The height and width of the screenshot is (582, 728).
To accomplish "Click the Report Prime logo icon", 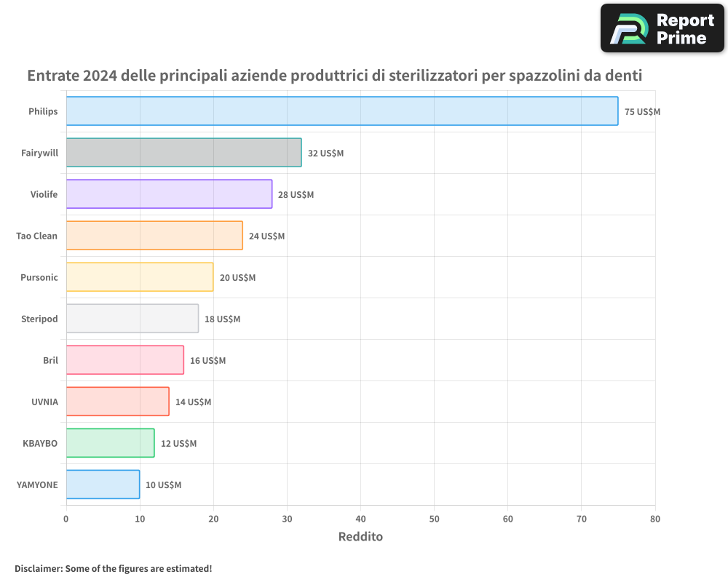I will pos(629,28).
